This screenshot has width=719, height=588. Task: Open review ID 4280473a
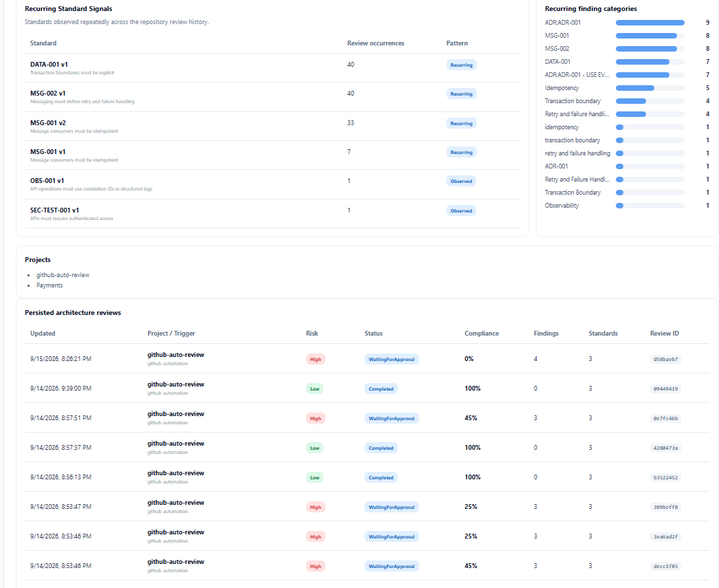[x=665, y=448]
